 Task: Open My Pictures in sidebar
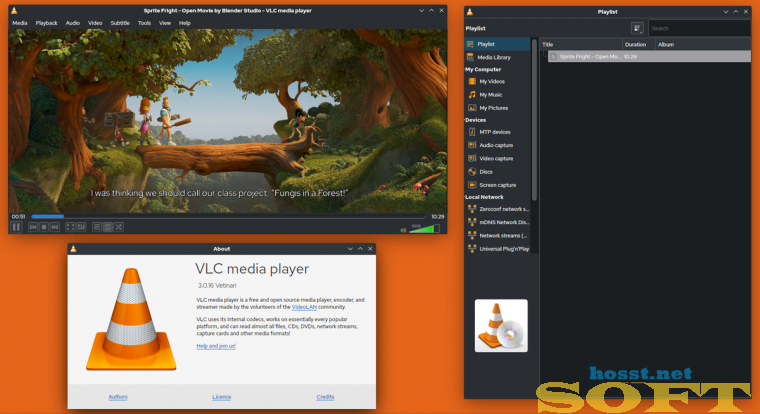tap(497, 108)
